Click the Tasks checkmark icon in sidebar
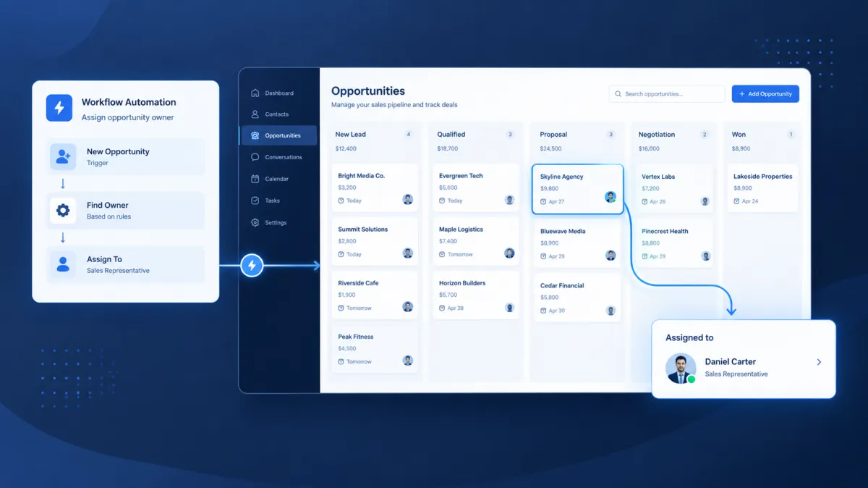Screen dimensions: 868x488 (255, 201)
